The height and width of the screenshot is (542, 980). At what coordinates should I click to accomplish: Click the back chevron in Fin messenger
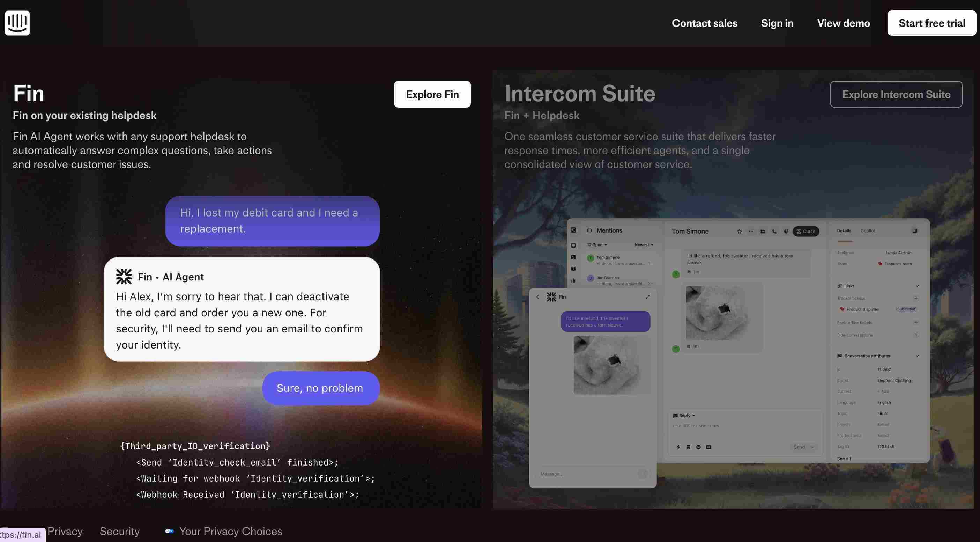(537, 297)
